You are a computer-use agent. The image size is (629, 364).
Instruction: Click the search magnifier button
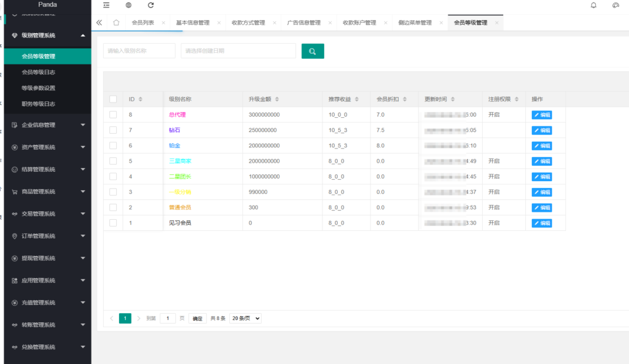coord(313,51)
